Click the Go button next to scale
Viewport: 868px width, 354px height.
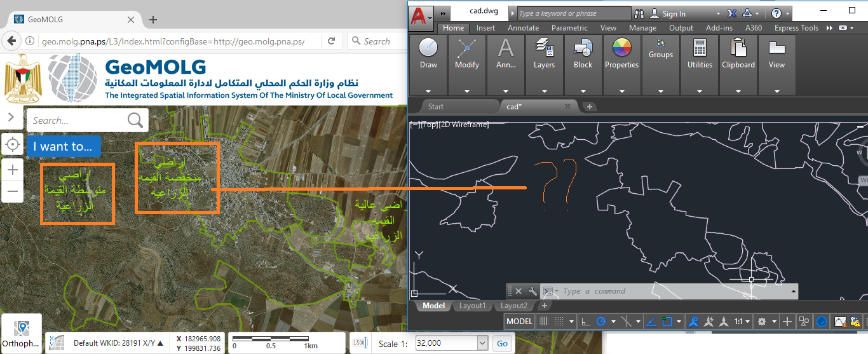click(503, 343)
